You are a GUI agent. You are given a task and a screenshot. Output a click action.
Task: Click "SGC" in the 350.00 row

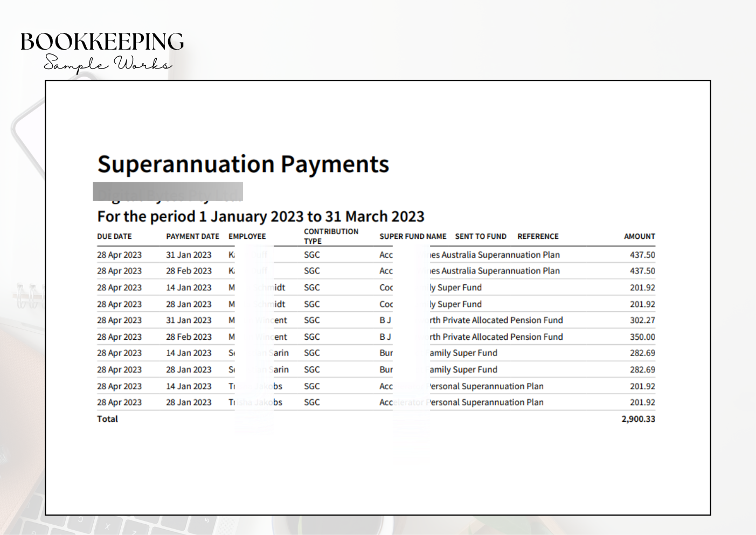tap(312, 337)
